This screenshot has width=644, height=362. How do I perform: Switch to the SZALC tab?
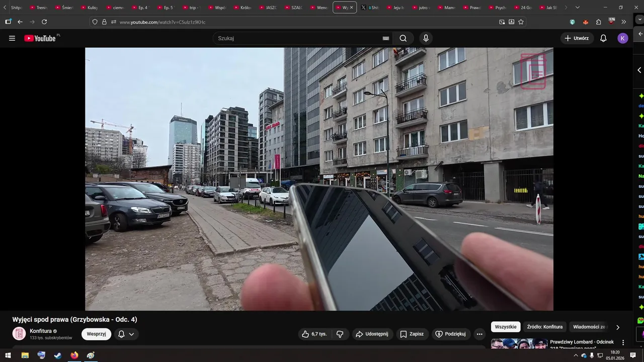[x=294, y=8]
